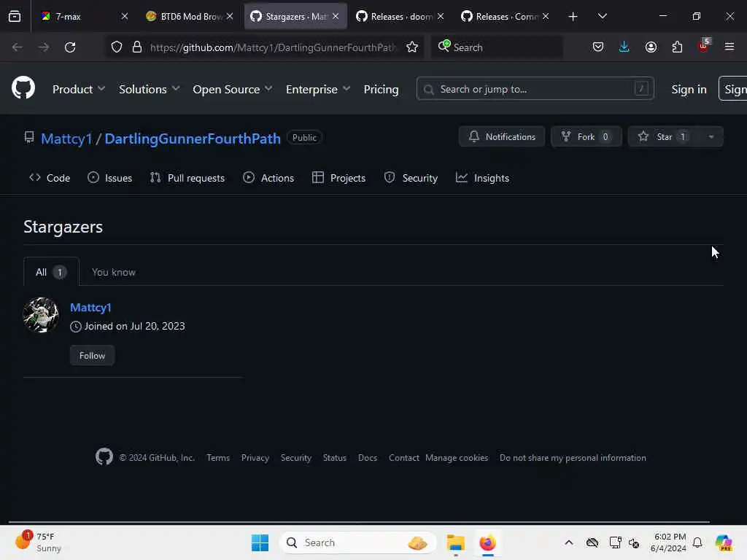This screenshot has width=747, height=560.
Task: Select the You know tab
Action: 114,272
